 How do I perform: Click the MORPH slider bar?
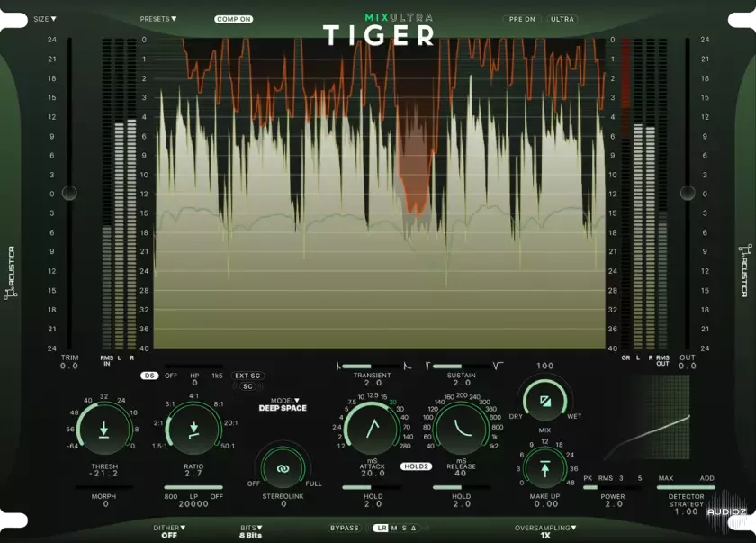point(104,487)
